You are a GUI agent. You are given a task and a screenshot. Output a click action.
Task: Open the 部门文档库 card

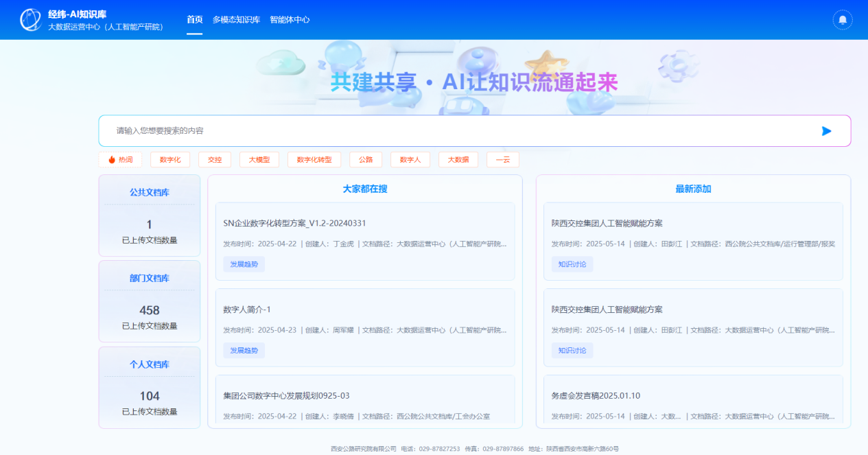point(150,301)
